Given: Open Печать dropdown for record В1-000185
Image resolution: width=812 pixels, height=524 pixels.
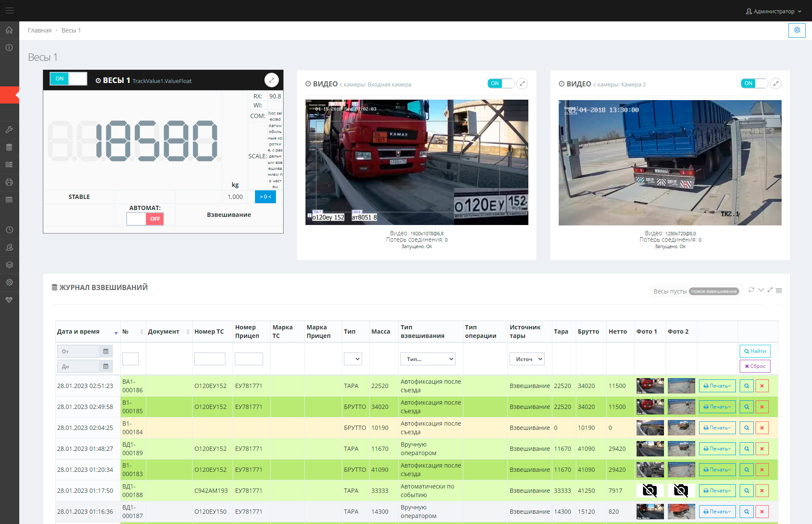Looking at the screenshot, I should click(717, 407).
